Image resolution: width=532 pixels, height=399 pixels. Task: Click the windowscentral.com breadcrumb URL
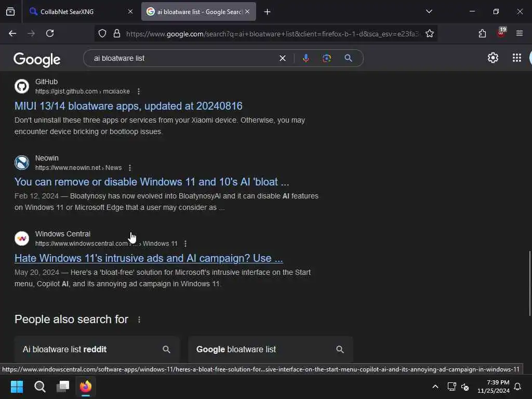coord(106,244)
